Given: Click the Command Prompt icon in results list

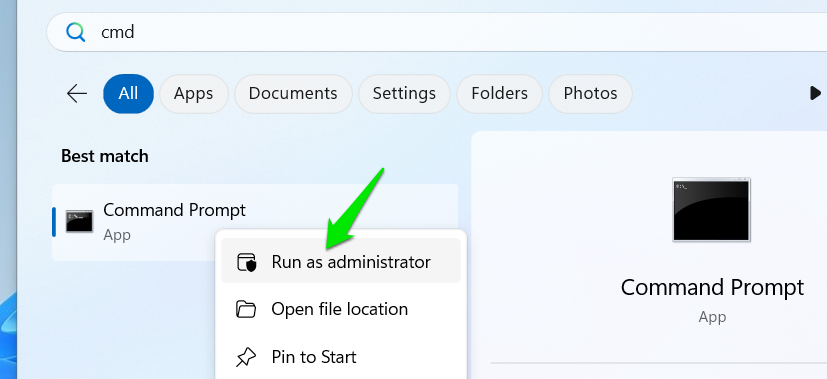Looking at the screenshot, I should 79,221.
